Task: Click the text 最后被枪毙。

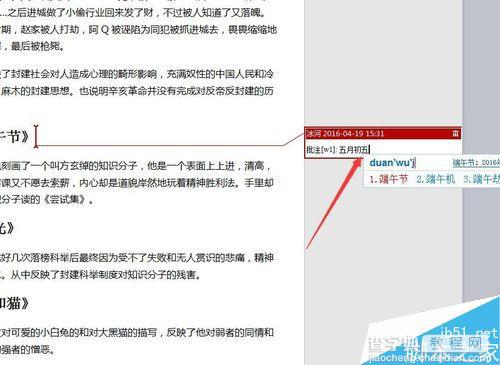Action: [x=37, y=46]
